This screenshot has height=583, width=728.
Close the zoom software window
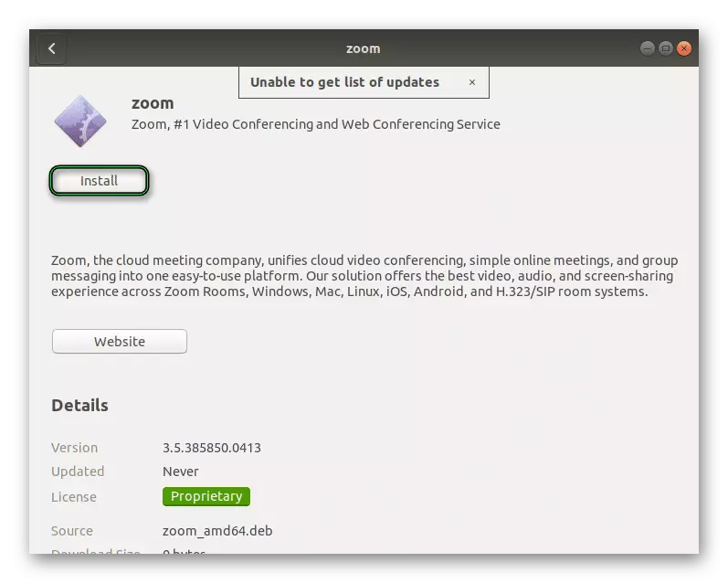[x=684, y=48]
